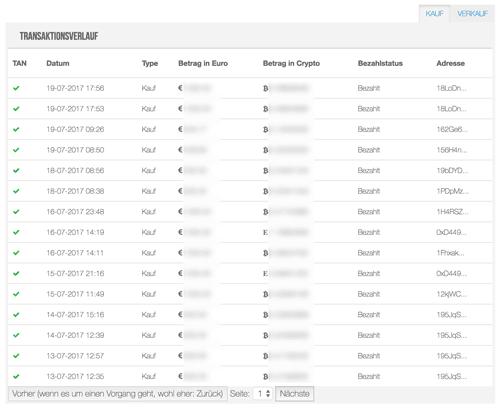Click Ethereum symbol in 16-07-2017 14:19 row
Image resolution: width=500 pixels, height=410 pixels.
[265, 232]
